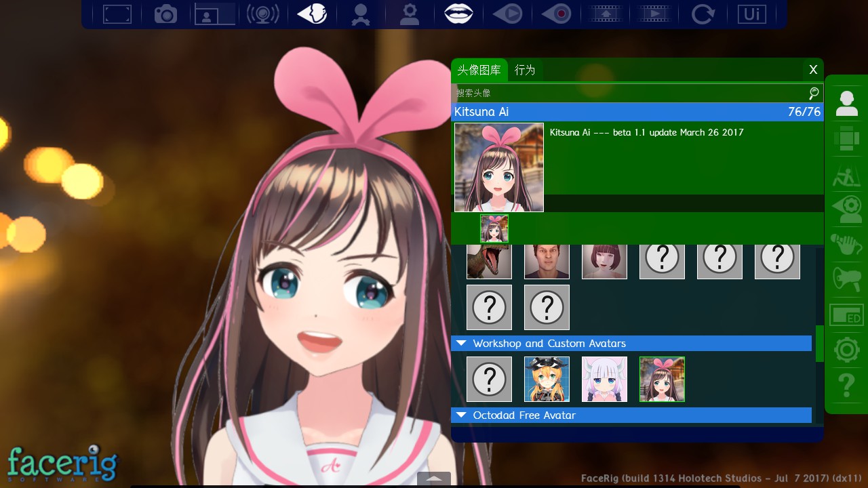Click the filmstrip play movie icon

point(654,14)
